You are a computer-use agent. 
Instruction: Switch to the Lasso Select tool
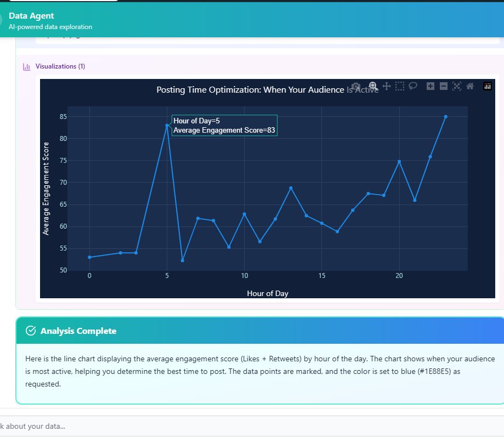413,86
